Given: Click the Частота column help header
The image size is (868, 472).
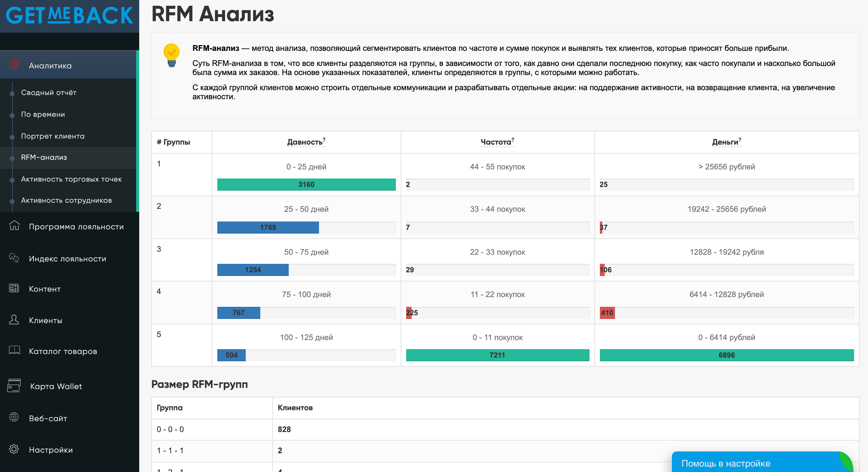Looking at the screenshot, I should click(497, 142).
